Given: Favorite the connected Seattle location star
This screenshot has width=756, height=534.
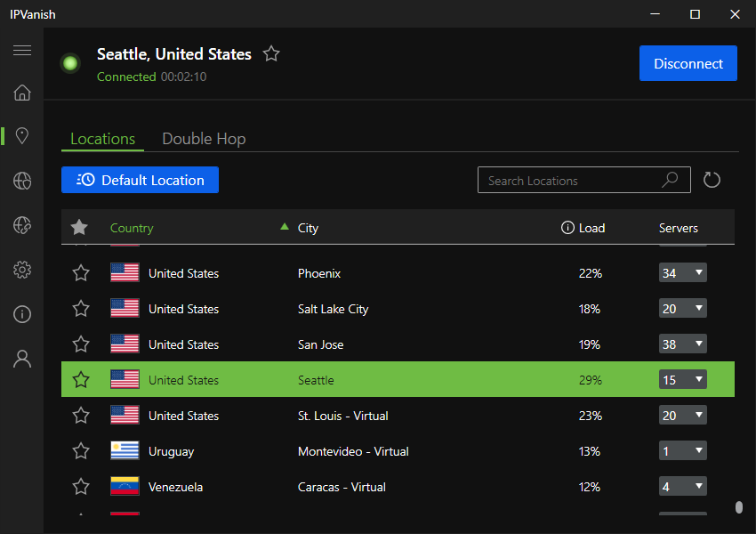Looking at the screenshot, I should pos(271,54).
